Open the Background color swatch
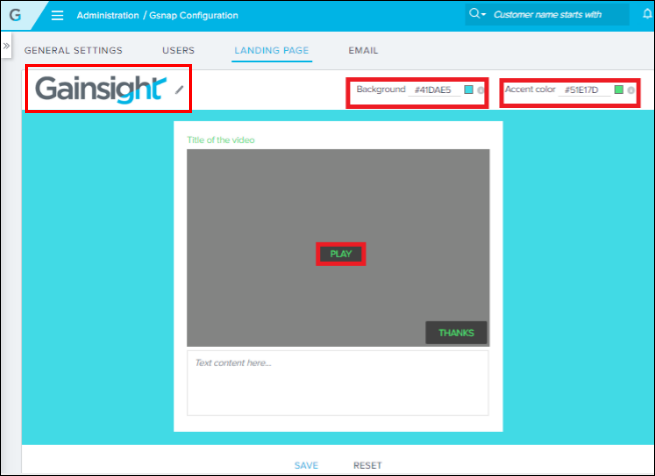Viewport: 655px width, 476px height. [x=469, y=89]
